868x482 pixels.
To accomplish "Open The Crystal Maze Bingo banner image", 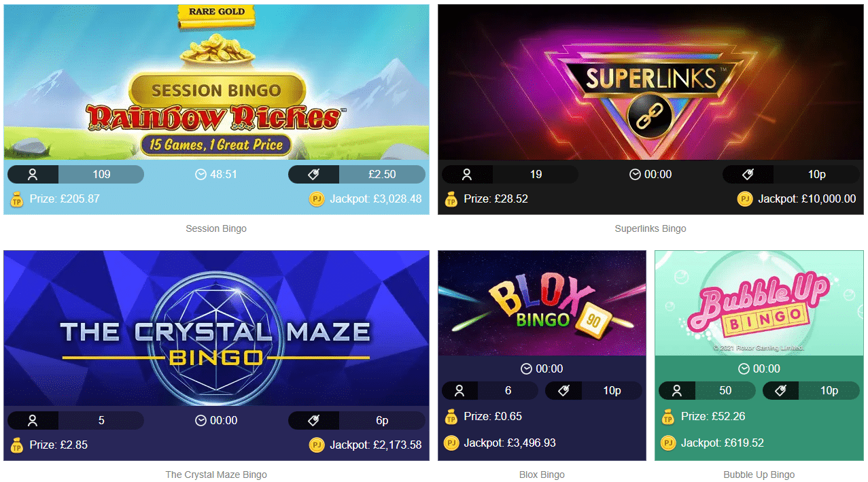I will pos(216,328).
